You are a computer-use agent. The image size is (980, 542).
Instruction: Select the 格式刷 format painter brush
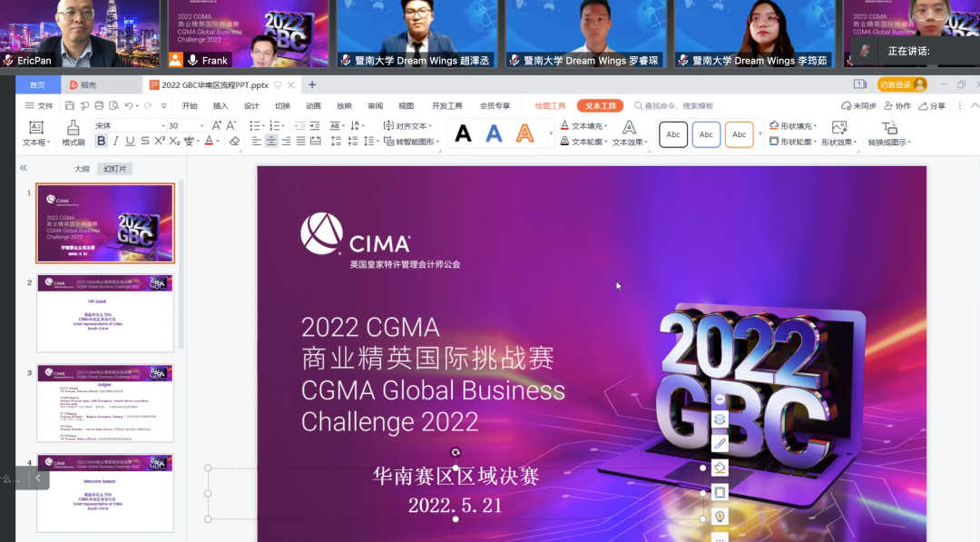click(x=73, y=133)
